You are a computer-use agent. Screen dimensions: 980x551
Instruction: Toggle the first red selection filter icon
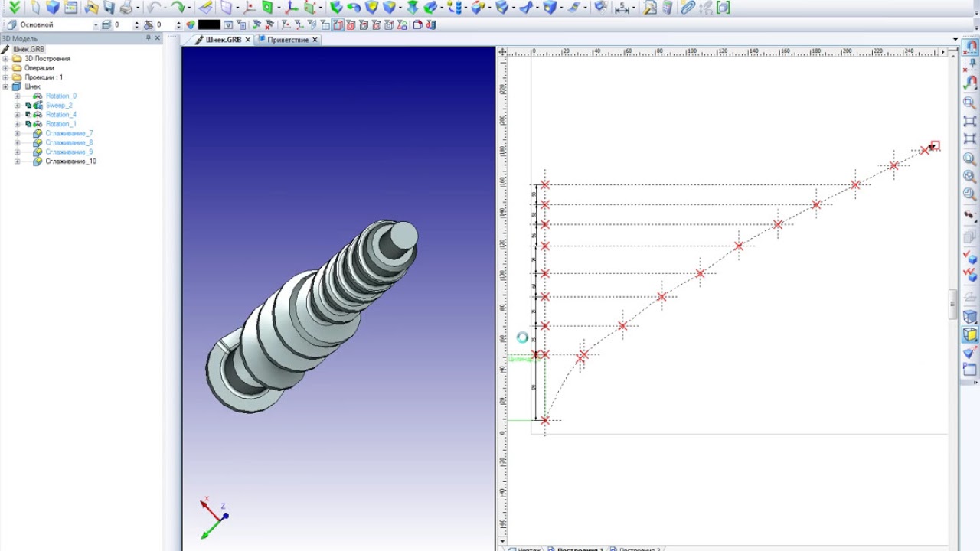pyautogui.click(x=350, y=25)
